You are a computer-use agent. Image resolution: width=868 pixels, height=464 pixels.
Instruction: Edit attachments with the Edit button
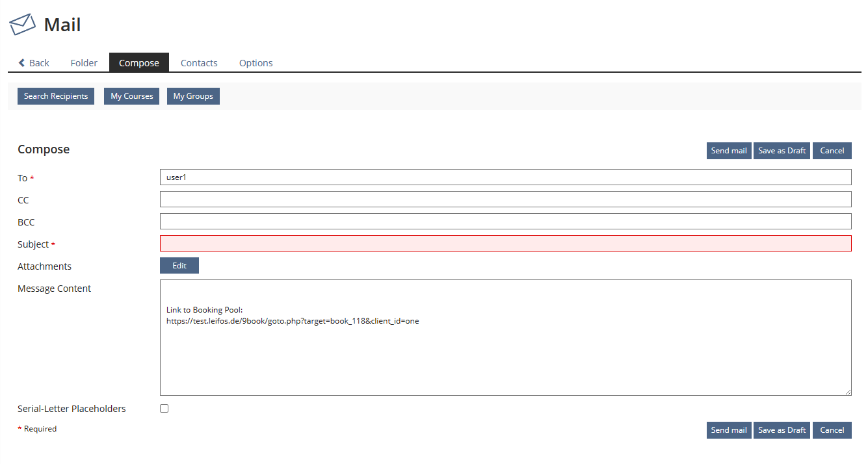click(179, 266)
